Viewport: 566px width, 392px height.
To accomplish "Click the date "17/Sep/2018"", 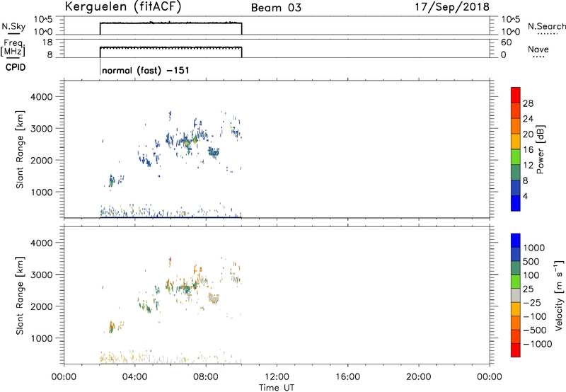I will 452,7.
